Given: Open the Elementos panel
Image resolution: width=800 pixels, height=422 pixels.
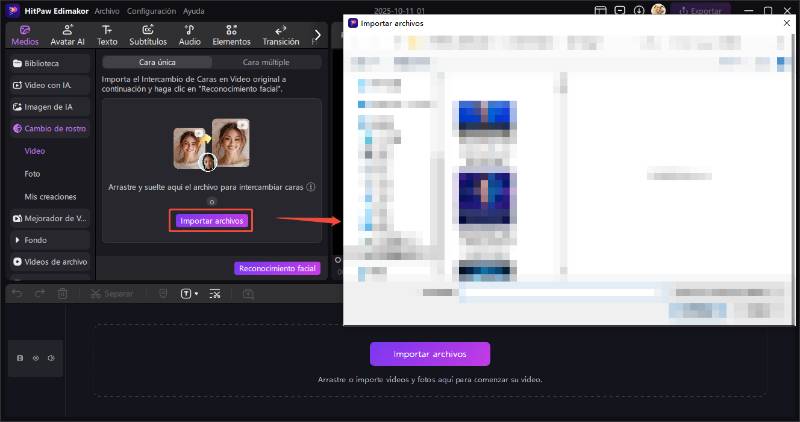Looking at the screenshot, I should [231, 35].
